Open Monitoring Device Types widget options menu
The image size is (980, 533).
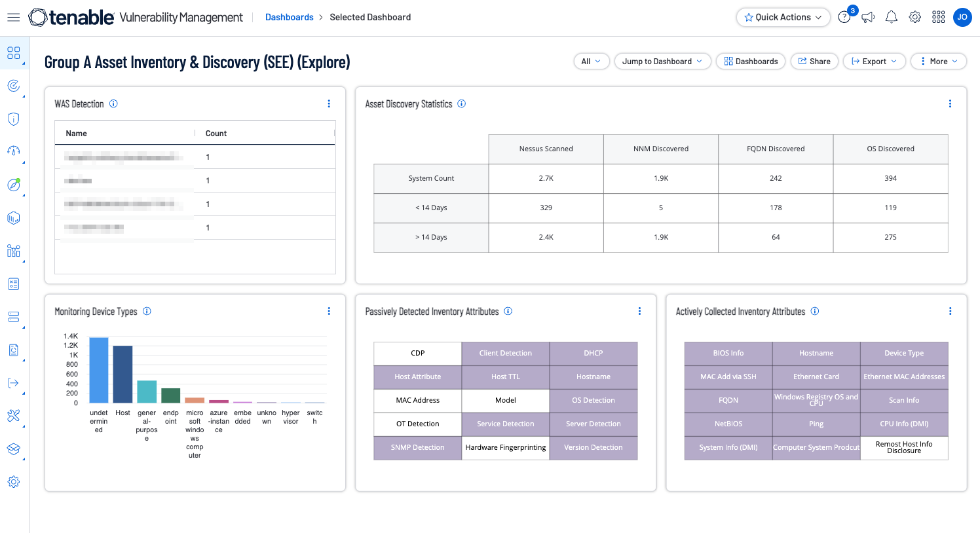329,312
